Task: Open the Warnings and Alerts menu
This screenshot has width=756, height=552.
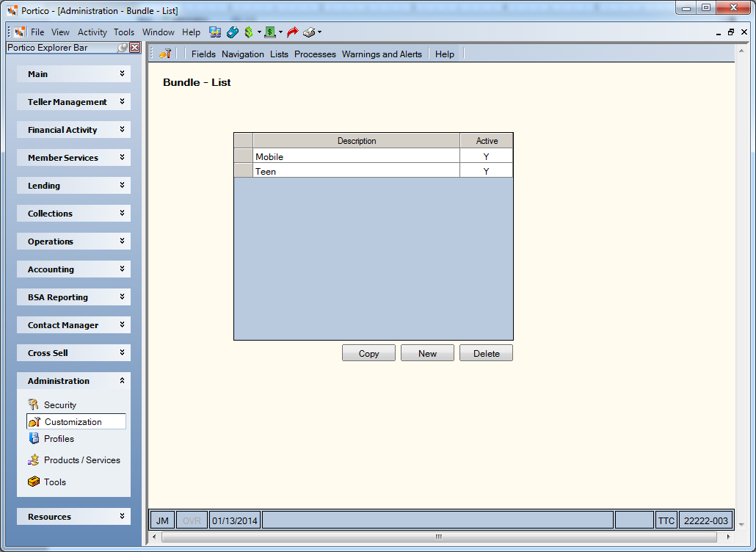Action: [382, 54]
